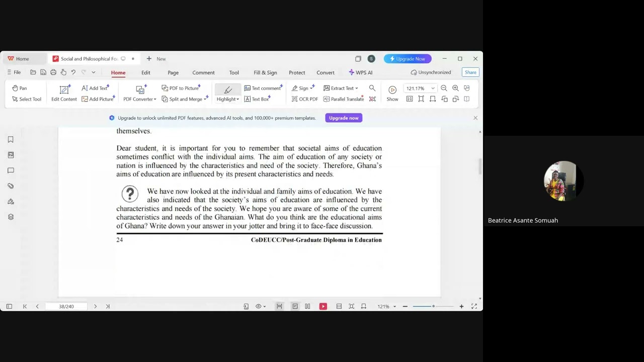This screenshot has width=644, height=362.
Task: Zoom in using the ribbon plus magnifier
Action: tap(455, 88)
